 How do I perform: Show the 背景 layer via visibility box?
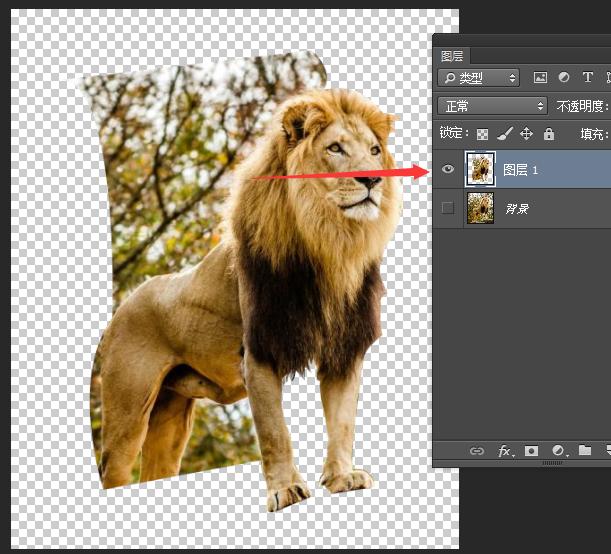point(448,208)
